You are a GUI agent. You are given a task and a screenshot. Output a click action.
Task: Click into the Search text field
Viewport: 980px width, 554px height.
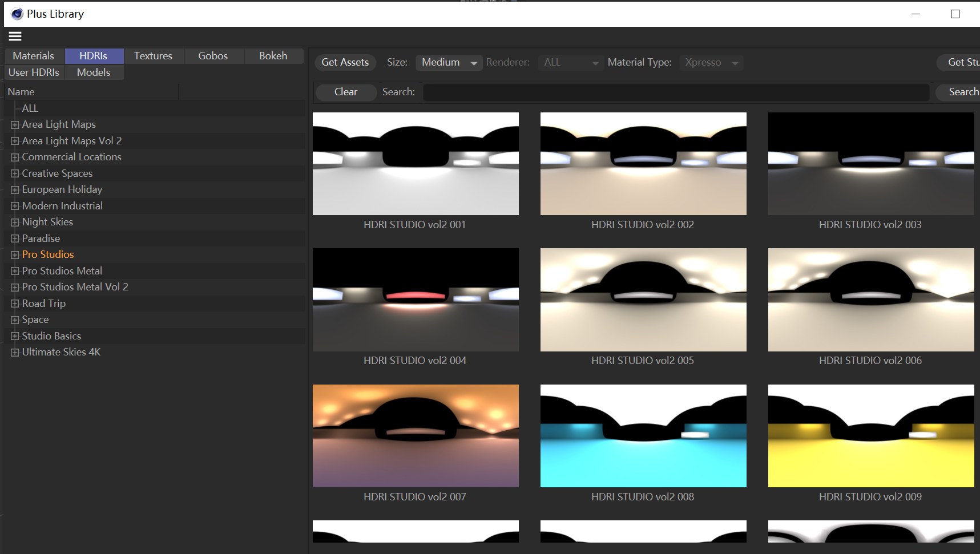tap(676, 92)
